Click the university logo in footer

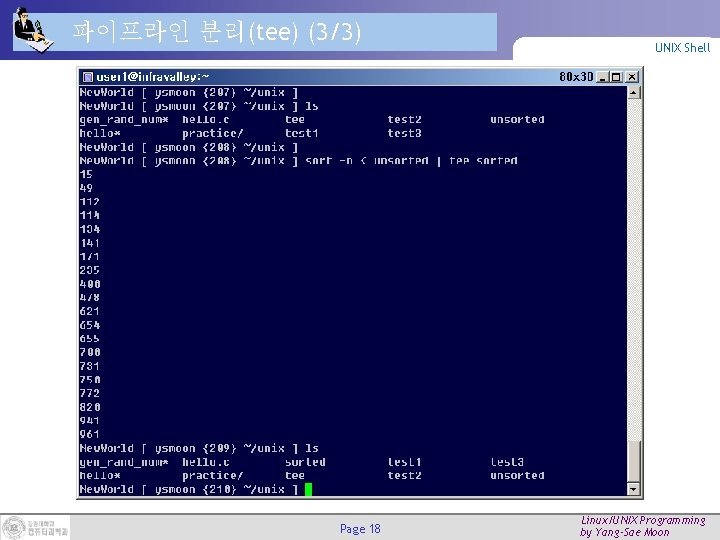[35, 528]
